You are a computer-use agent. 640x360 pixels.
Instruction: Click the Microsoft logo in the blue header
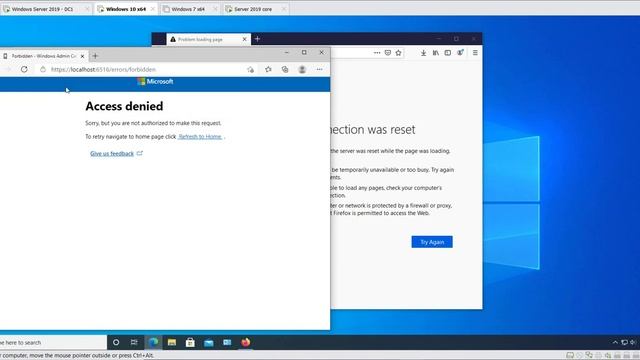point(155,82)
